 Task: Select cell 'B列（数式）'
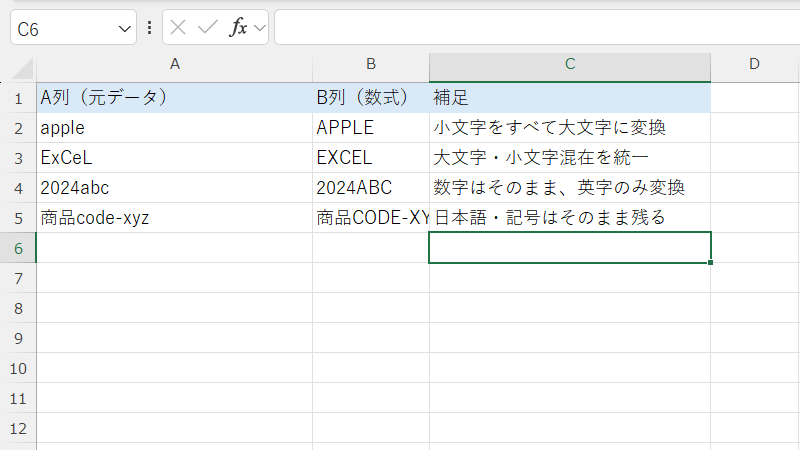pyautogui.click(x=371, y=97)
